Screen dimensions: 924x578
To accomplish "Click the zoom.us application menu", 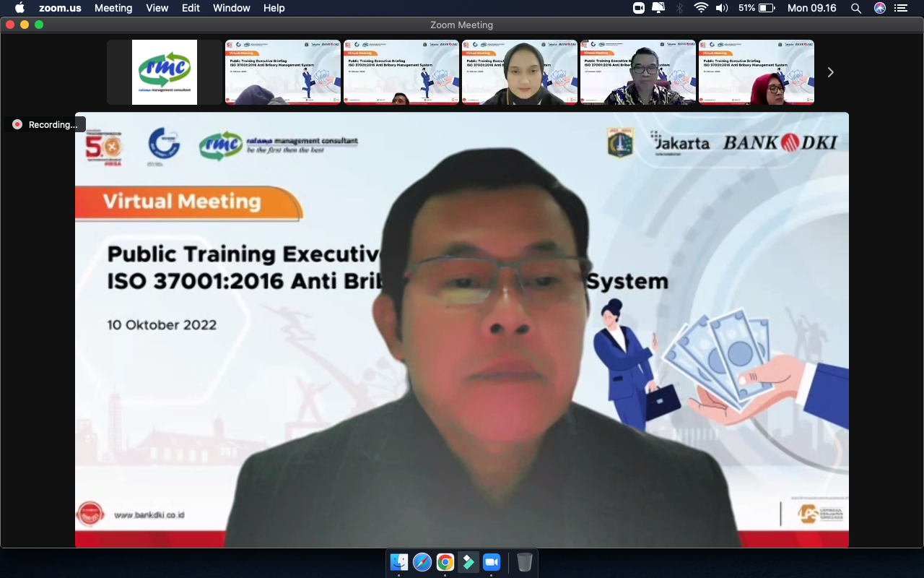I will (61, 8).
